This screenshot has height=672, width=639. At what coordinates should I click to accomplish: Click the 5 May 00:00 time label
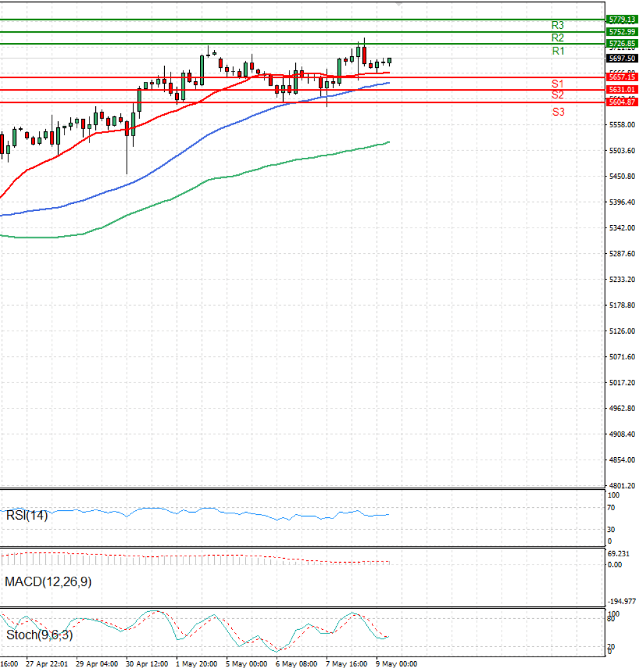click(x=246, y=664)
